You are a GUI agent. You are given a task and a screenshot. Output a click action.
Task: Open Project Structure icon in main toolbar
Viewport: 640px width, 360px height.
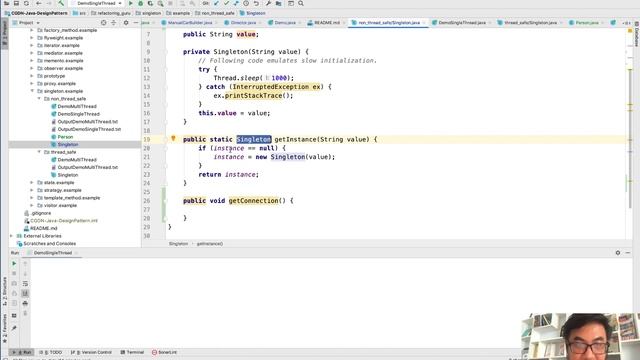278,3
